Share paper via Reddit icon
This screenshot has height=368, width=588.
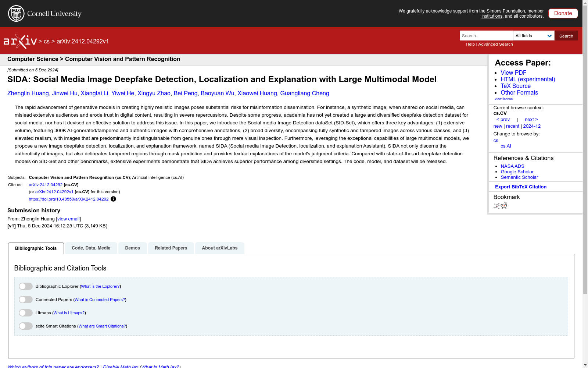(504, 206)
